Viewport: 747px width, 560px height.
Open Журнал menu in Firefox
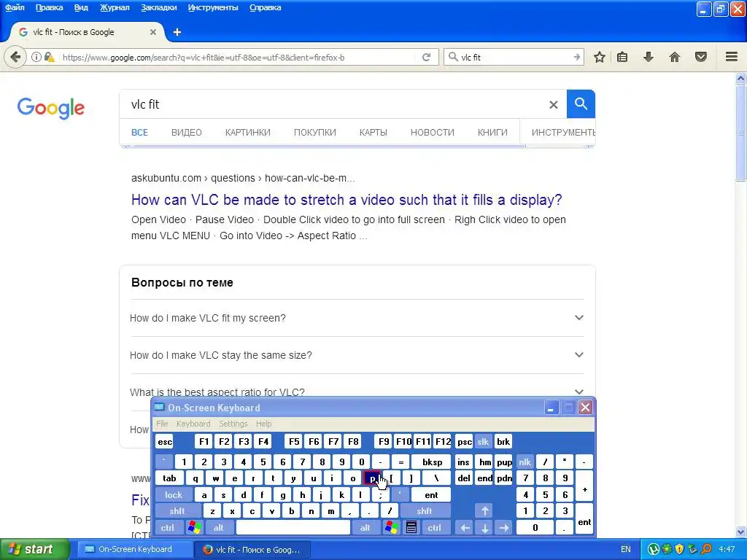click(115, 7)
